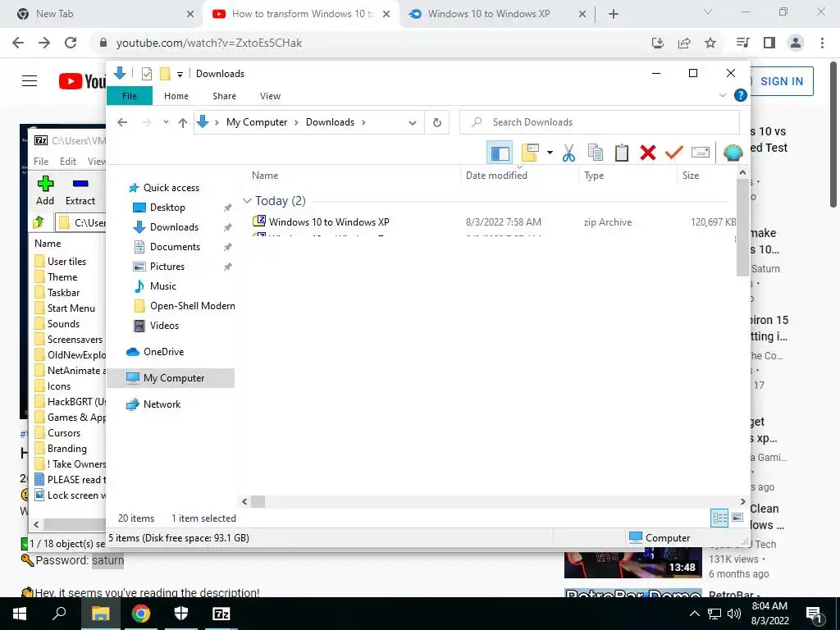Open 7-Zip Edit menu
Viewport: 840px width, 630px height.
pos(67,162)
